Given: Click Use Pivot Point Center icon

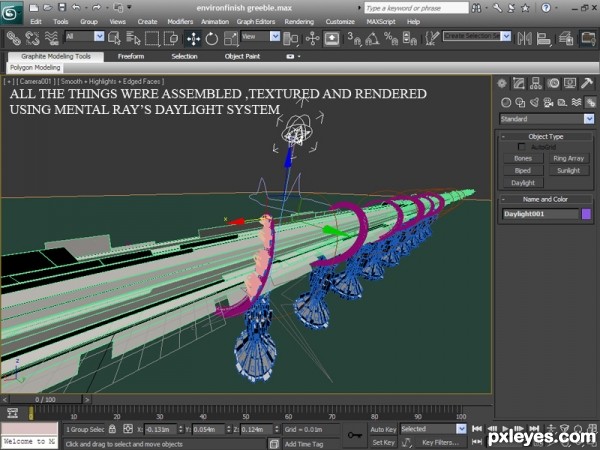Looking at the screenshot, I should [291, 39].
